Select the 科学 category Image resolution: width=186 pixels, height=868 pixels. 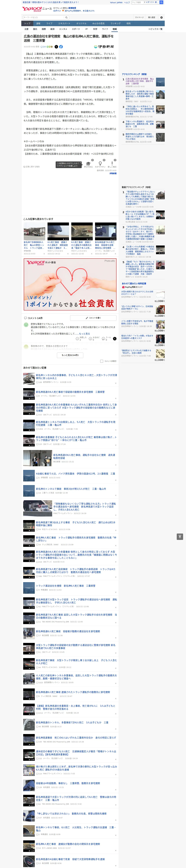tap(95, 29)
